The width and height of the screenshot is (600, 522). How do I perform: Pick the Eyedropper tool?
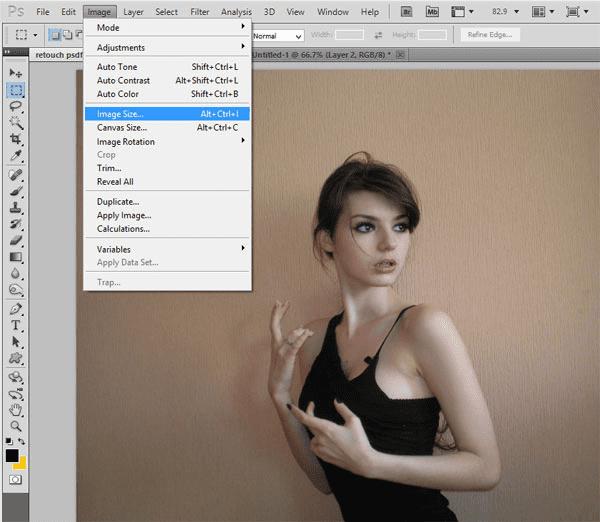point(16,155)
